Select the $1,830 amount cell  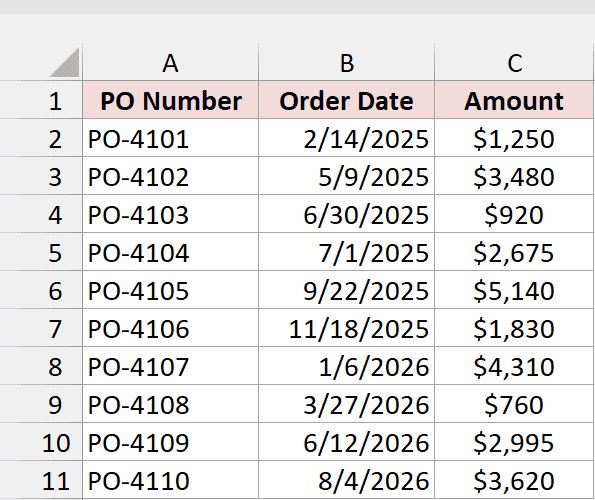(514, 327)
